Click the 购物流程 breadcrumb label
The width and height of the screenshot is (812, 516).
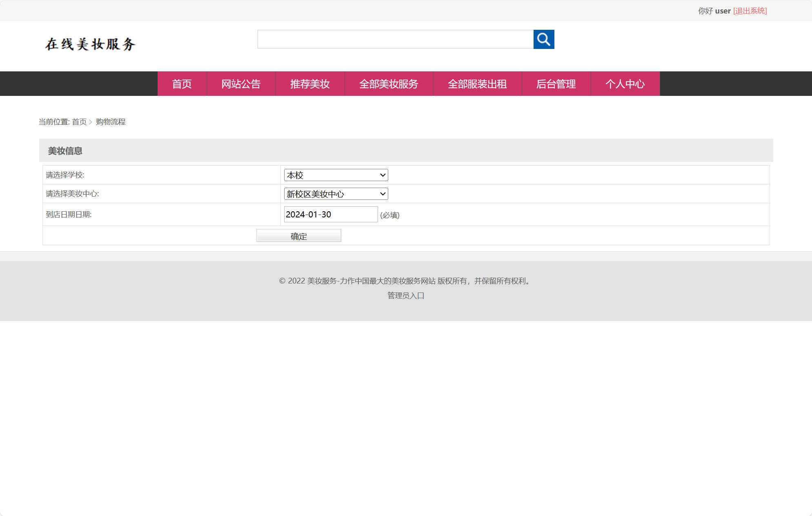[x=110, y=122]
